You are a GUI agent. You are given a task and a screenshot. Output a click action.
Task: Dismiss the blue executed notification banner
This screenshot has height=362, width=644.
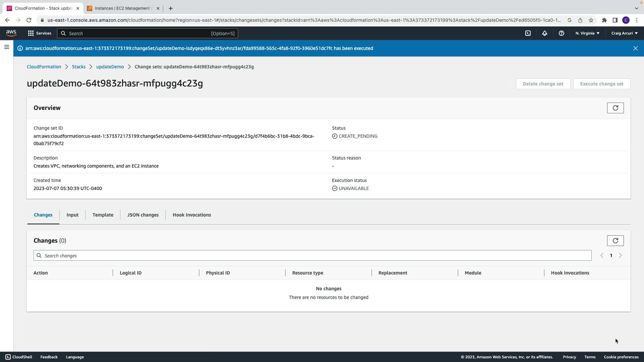[635, 48]
